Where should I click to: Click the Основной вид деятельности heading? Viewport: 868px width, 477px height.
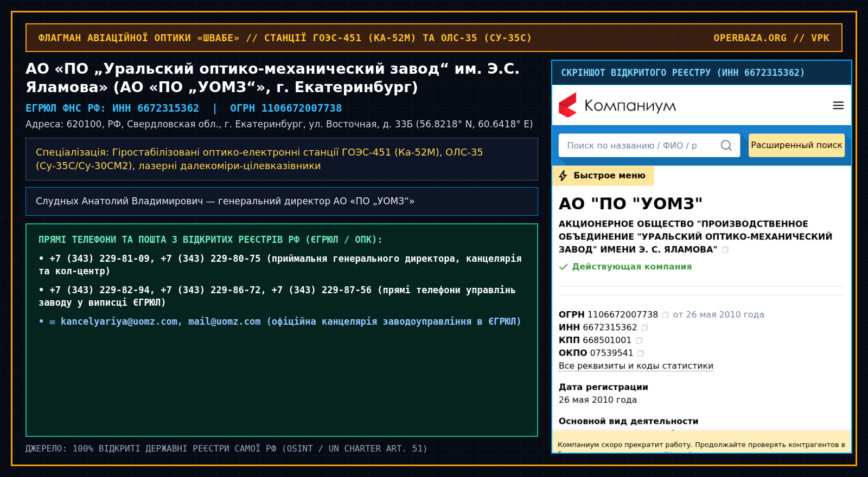point(628,421)
